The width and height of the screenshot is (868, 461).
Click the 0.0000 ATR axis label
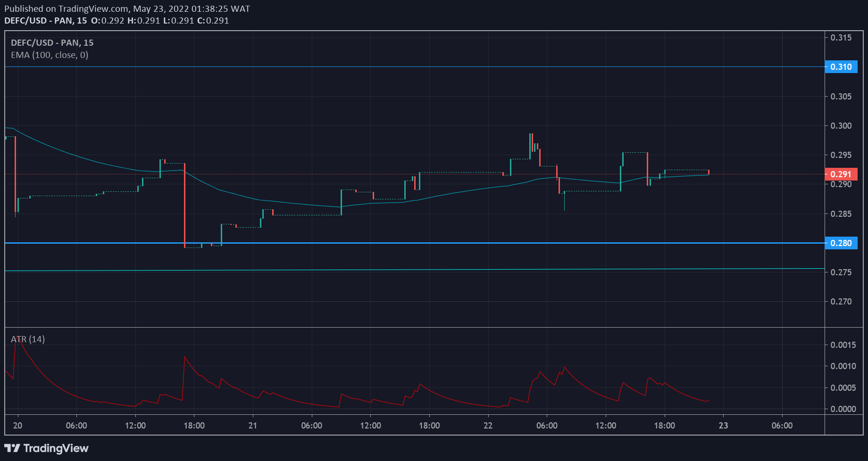tap(843, 409)
